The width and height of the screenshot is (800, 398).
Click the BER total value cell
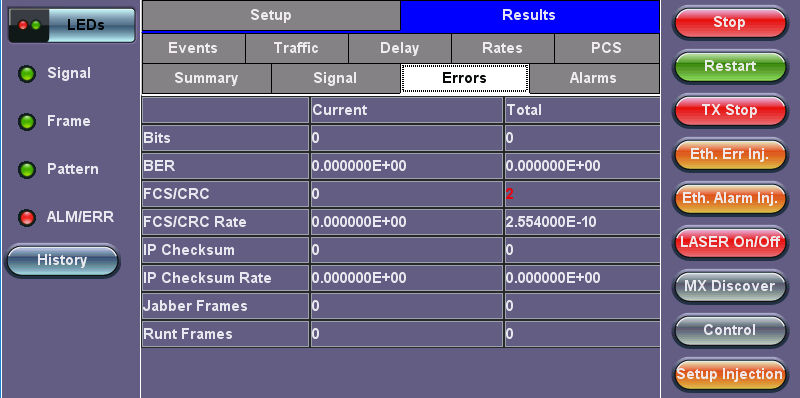[x=582, y=166]
